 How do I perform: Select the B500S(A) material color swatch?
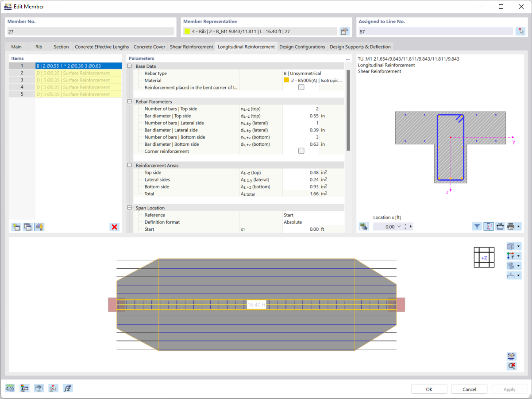coord(285,80)
